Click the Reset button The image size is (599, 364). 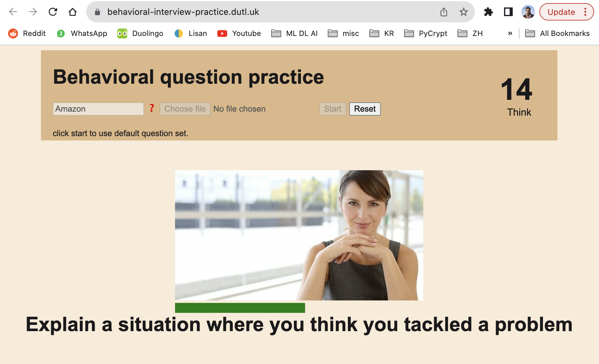click(x=364, y=109)
